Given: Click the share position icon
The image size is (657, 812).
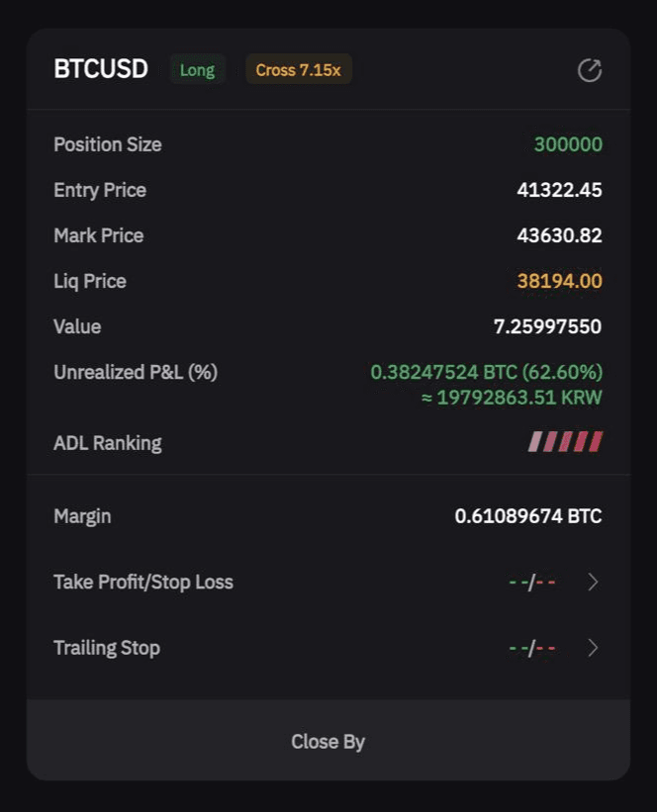Looking at the screenshot, I should (x=590, y=70).
